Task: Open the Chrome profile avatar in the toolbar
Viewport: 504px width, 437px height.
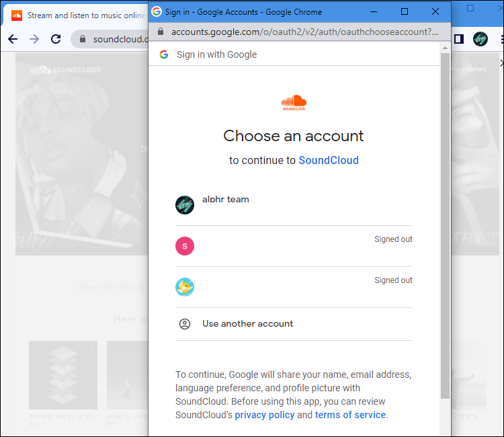Action: 480,39
